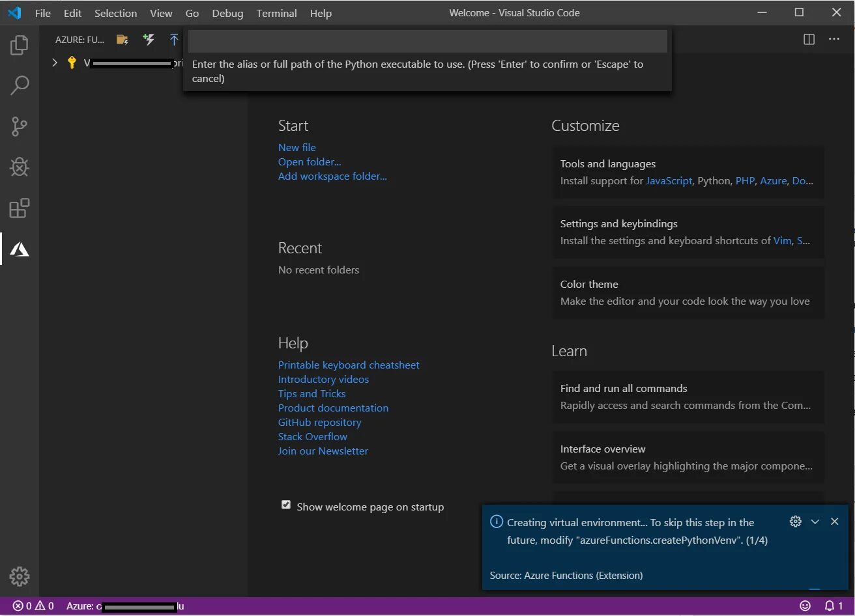Open the notification settings gear
Viewport: 855px width, 616px height.
[795, 522]
